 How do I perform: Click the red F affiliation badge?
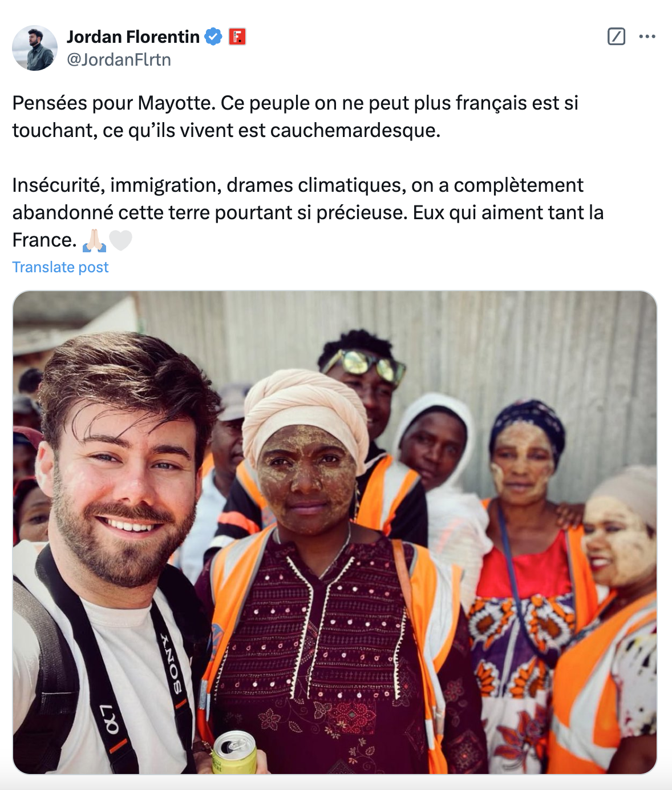[x=237, y=37]
